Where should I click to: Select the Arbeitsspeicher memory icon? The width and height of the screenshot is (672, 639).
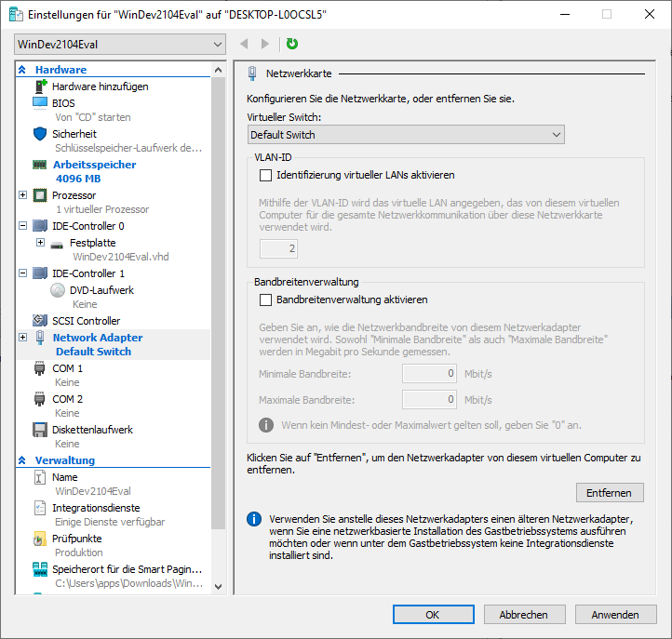[40, 165]
